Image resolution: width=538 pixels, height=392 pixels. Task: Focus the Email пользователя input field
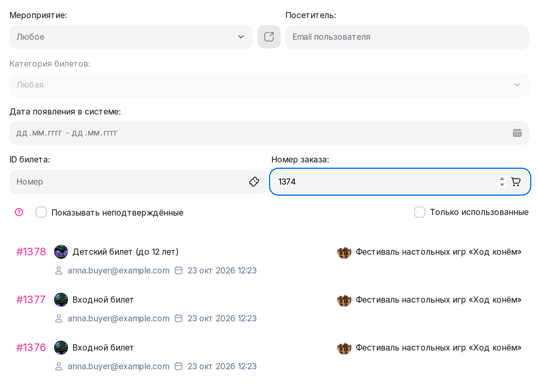407,37
